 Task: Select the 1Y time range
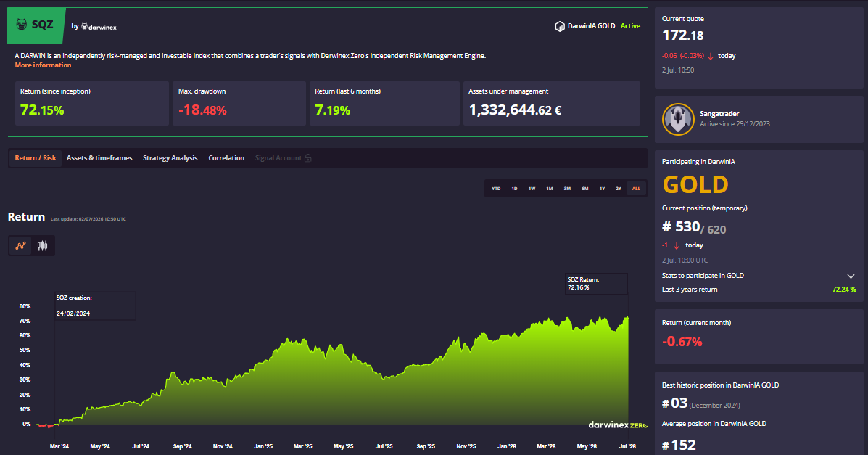point(602,189)
